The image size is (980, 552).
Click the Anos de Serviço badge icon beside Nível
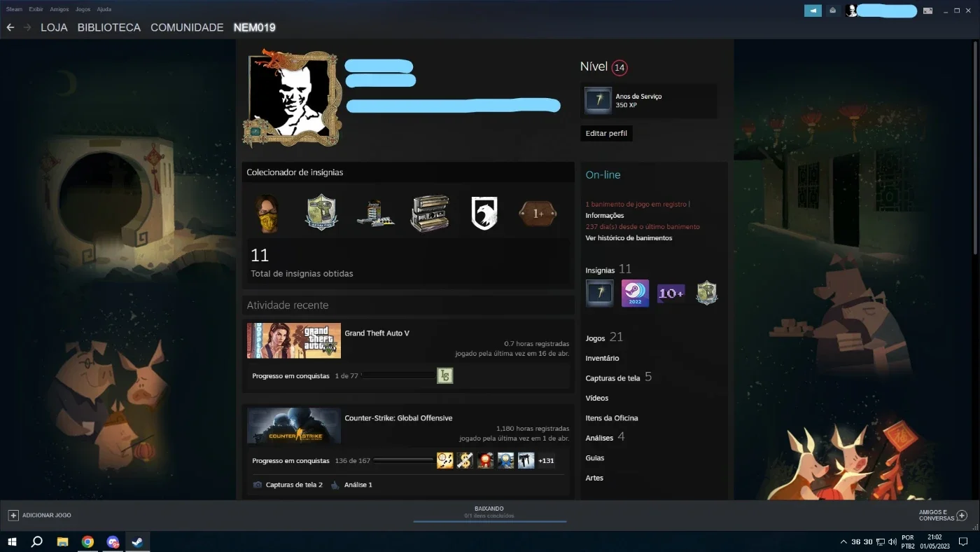598,101
